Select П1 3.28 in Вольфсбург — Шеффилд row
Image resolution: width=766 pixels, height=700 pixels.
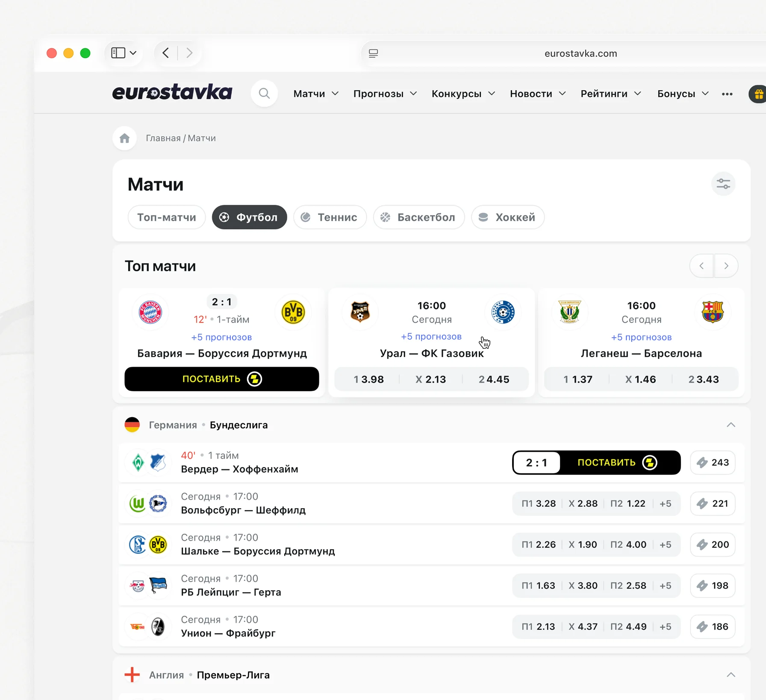pyautogui.click(x=539, y=503)
